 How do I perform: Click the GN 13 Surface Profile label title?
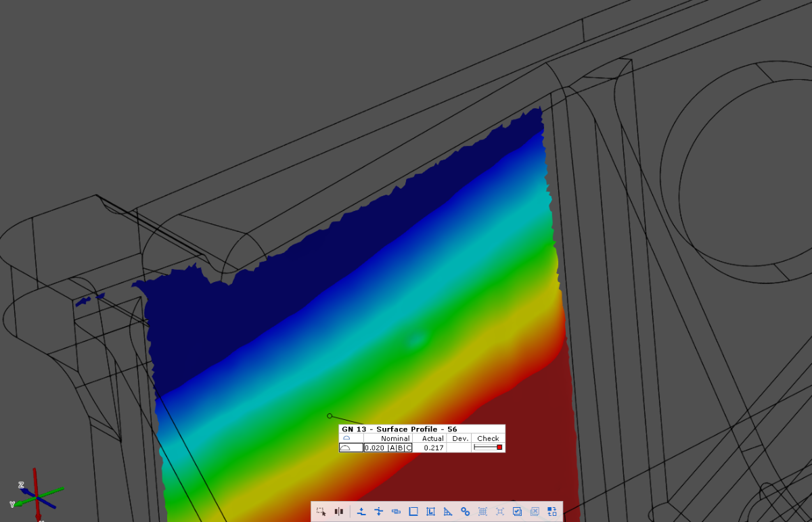click(x=399, y=429)
